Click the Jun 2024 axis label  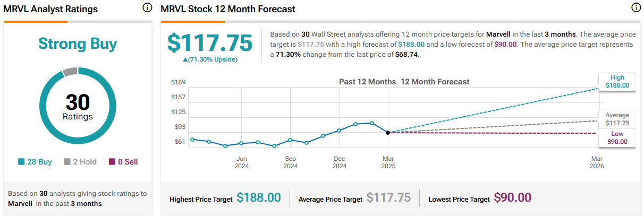[241, 162]
